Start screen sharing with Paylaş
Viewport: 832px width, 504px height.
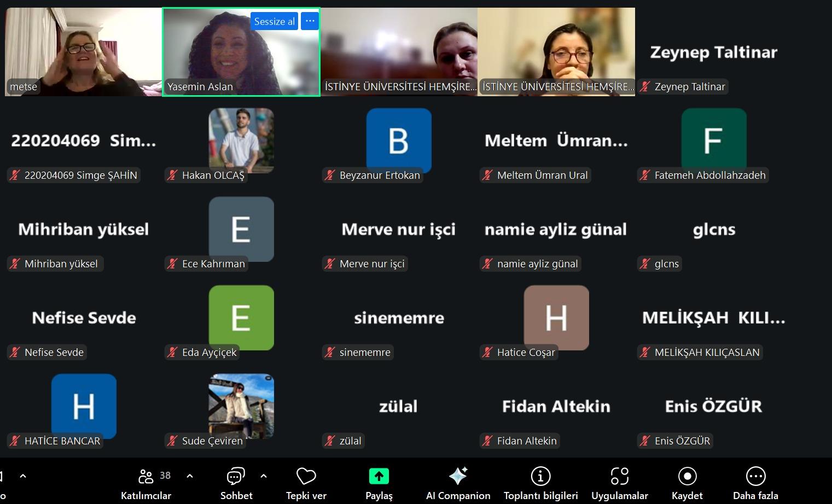point(379,483)
